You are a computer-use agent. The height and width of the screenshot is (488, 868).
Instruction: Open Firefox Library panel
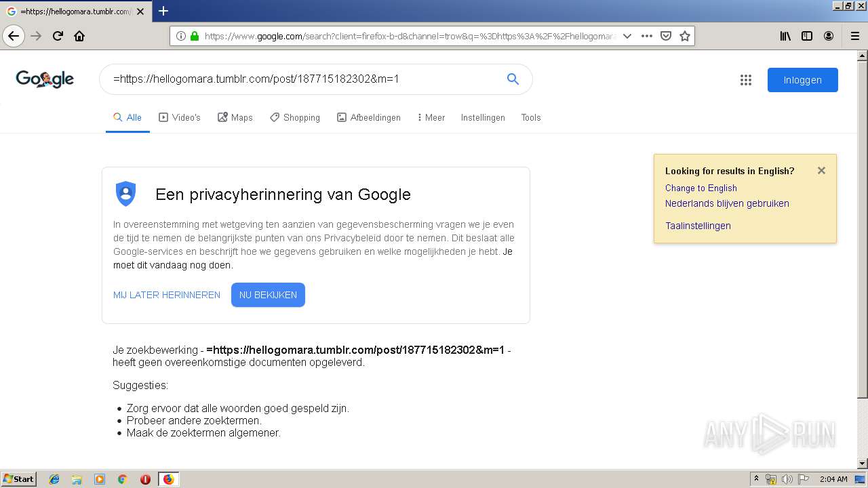[785, 36]
